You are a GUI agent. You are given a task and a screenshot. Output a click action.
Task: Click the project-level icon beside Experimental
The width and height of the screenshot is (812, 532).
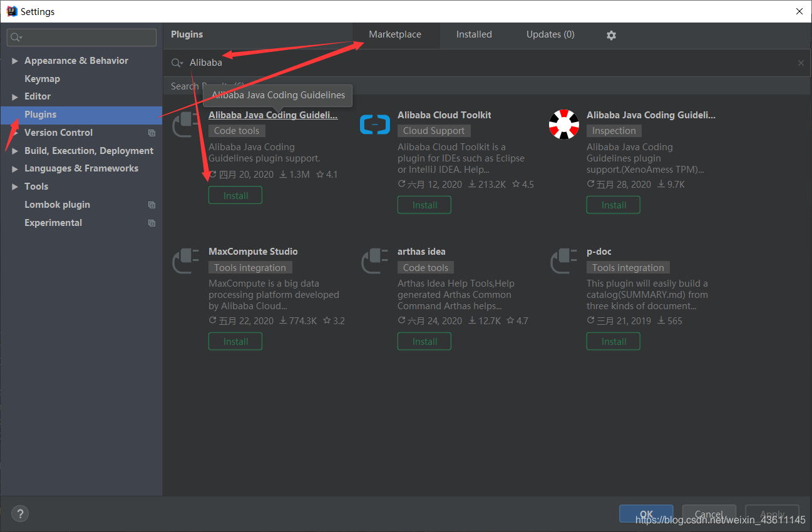(x=152, y=223)
